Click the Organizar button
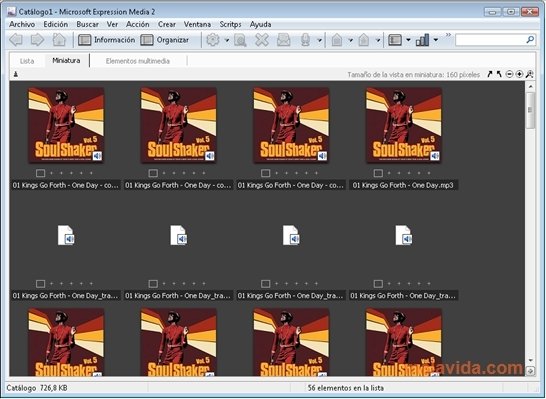This screenshot has width=546, height=399. tap(165, 40)
